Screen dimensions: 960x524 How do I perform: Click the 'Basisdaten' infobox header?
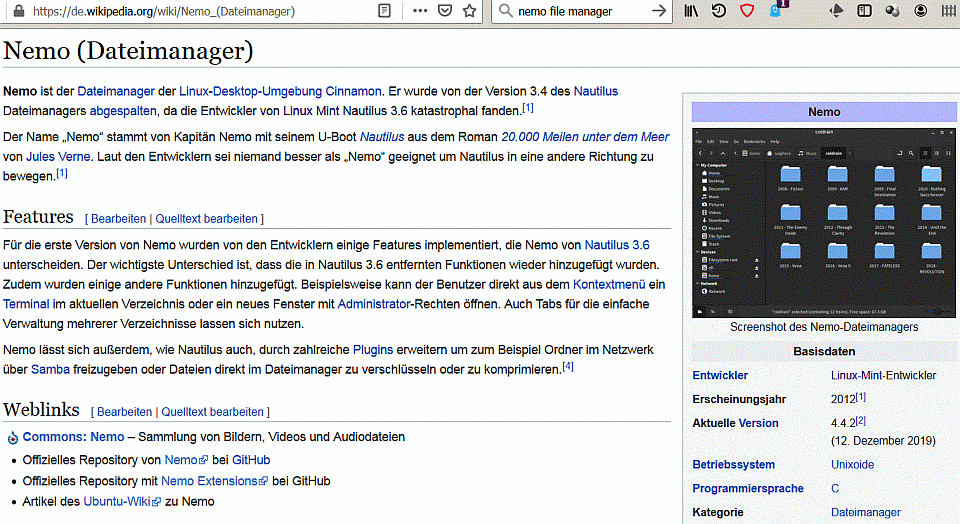point(824,351)
